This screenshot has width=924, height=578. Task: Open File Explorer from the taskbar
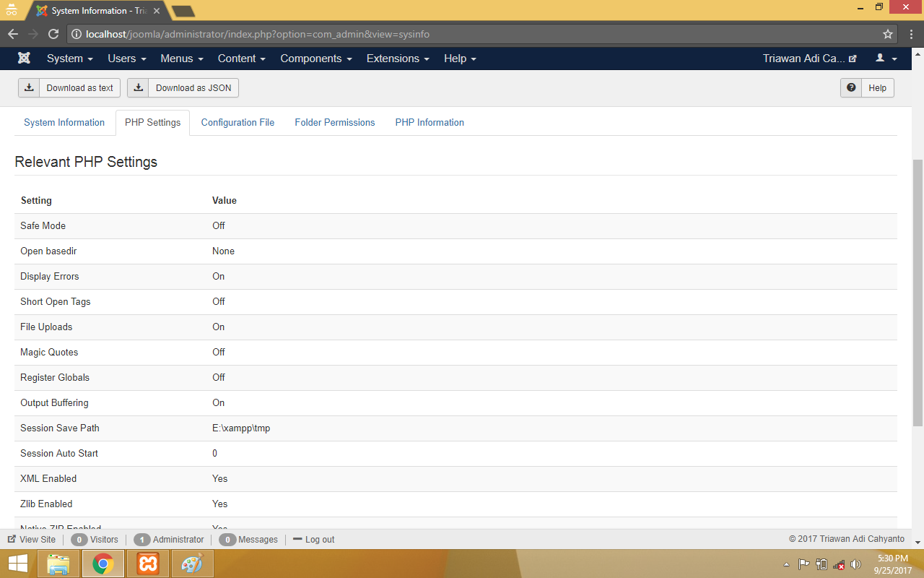58,564
